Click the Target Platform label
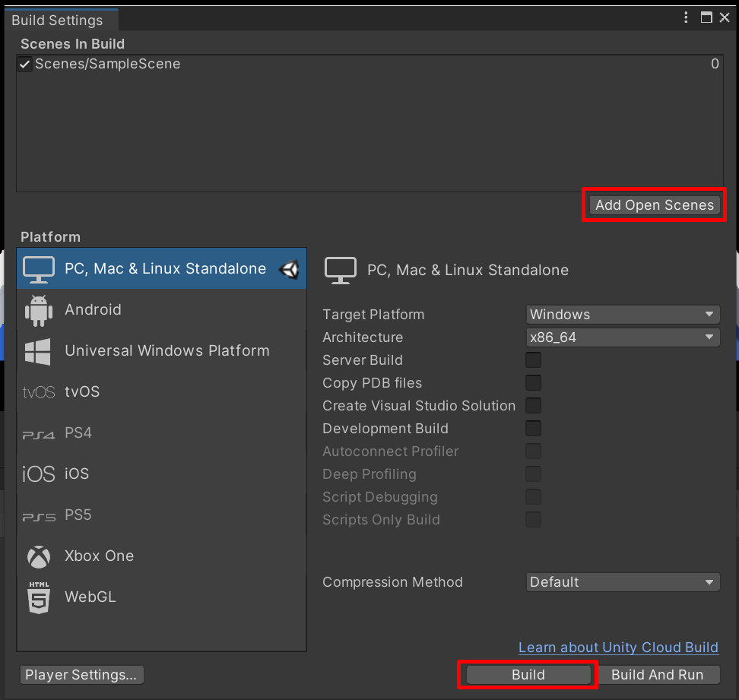This screenshot has width=739, height=700. point(373,314)
